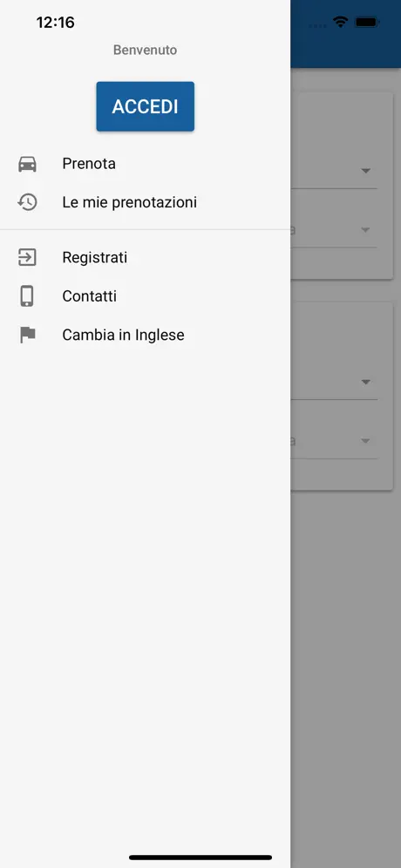This screenshot has height=868, width=401.
Task: Tap the Registrati arrow-in-box icon
Action: [x=27, y=257]
